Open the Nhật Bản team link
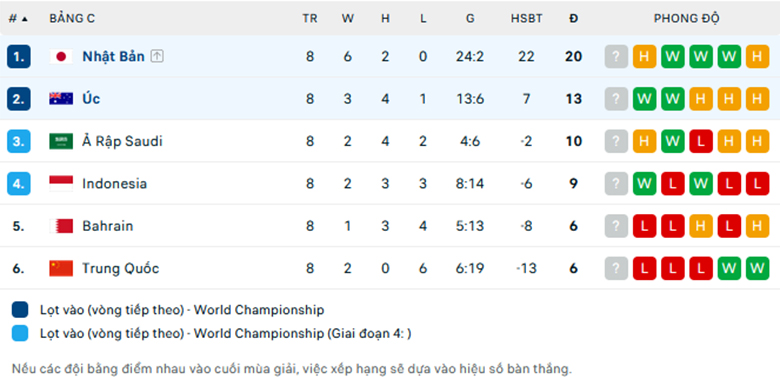 pyautogui.click(x=113, y=57)
